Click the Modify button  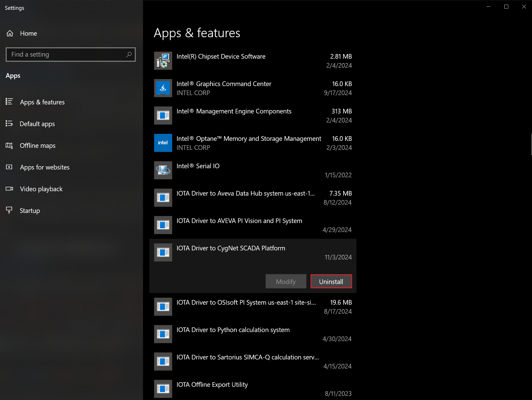(x=286, y=281)
